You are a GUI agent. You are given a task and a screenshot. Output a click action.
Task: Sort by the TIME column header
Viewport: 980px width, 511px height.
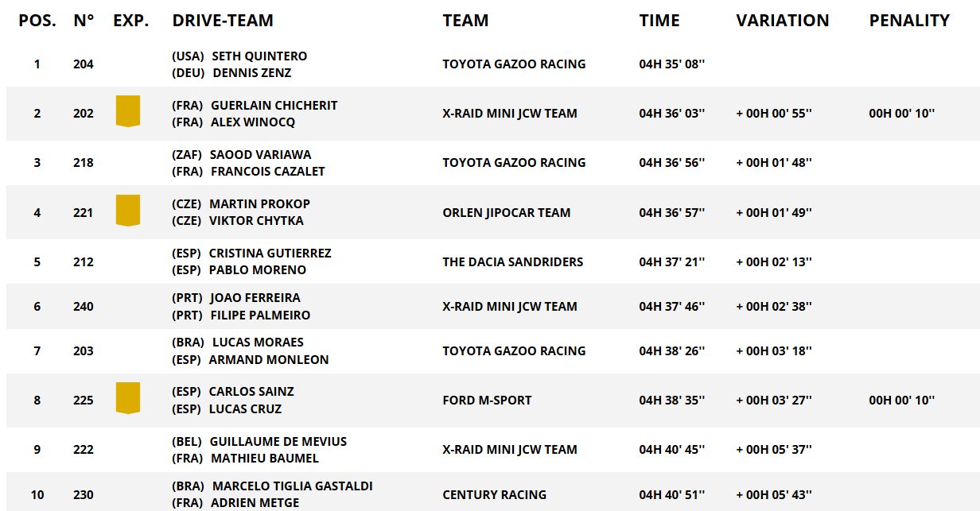coord(659,21)
